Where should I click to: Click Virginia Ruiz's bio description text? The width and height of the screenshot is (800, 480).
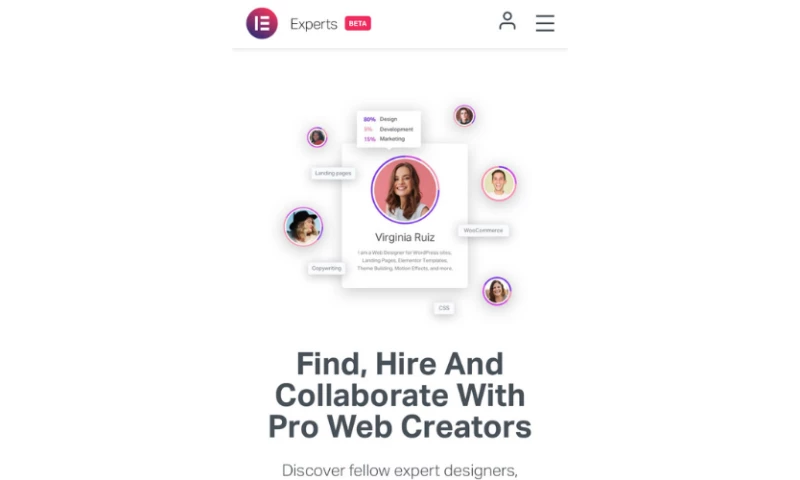click(x=405, y=260)
